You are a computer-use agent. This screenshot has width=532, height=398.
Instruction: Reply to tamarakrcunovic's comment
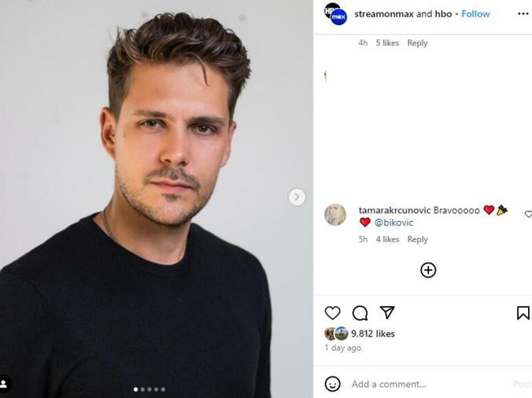pyautogui.click(x=418, y=239)
